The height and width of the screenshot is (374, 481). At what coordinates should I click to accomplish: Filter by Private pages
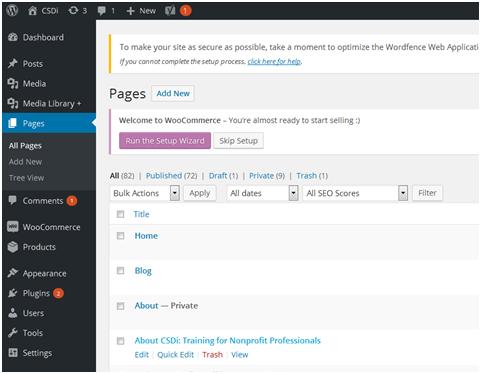click(x=261, y=176)
